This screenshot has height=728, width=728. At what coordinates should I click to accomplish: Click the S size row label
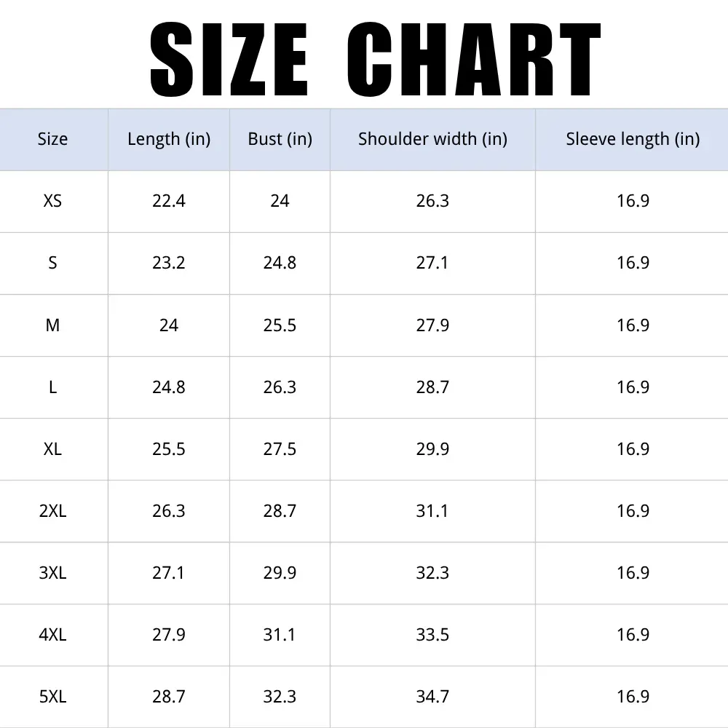[x=52, y=263]
